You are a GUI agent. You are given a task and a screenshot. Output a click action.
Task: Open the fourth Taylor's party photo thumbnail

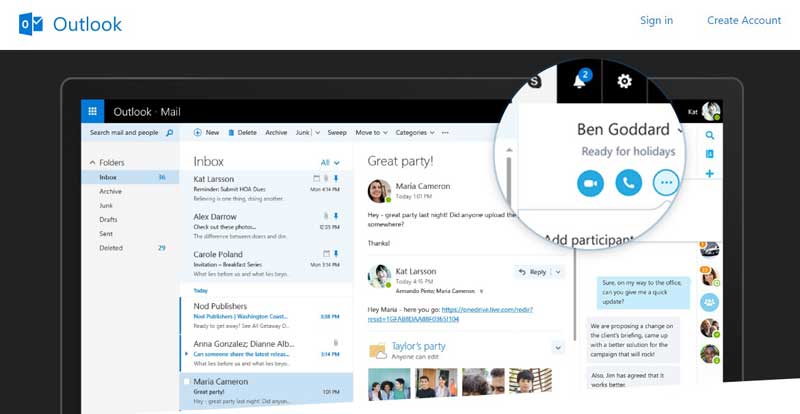[x=531, y=380]
